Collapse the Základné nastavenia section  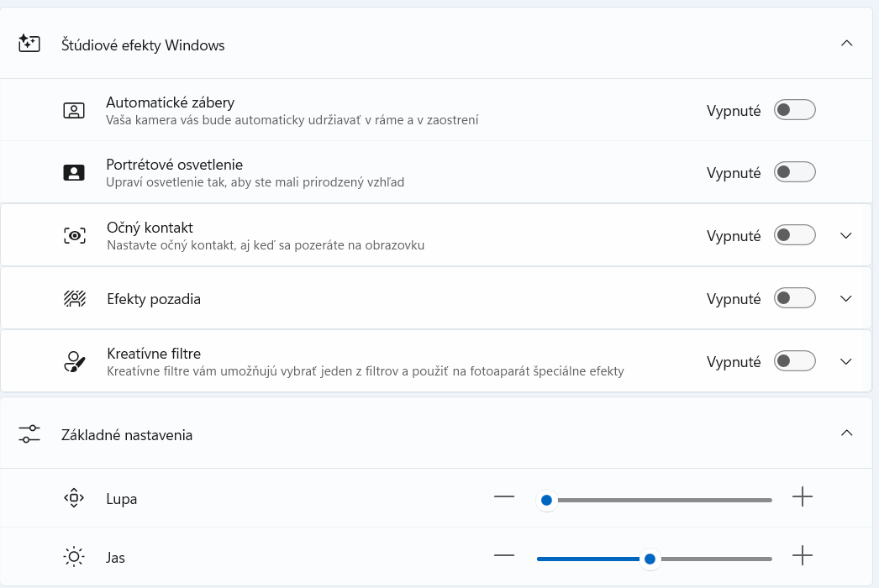point(846,433)
